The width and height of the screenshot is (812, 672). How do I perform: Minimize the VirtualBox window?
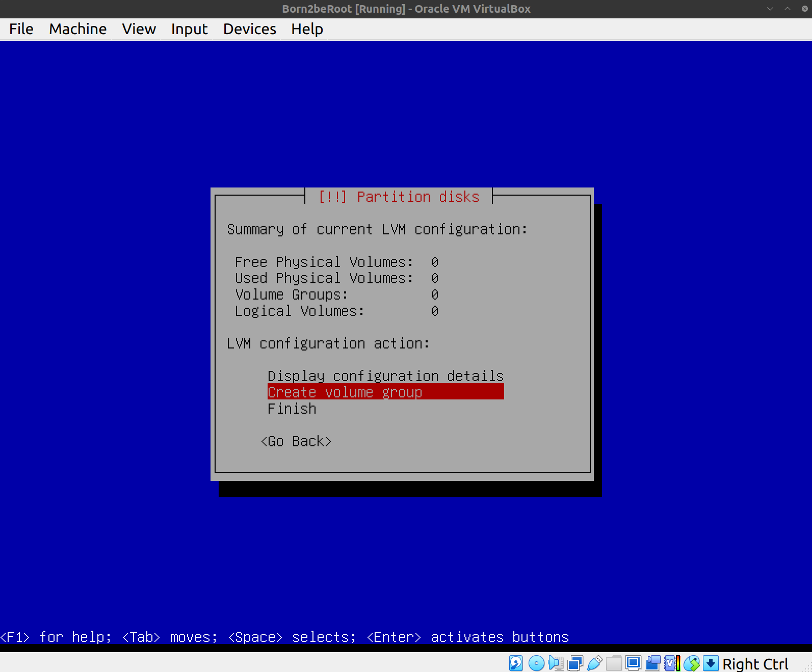[770, 9]
